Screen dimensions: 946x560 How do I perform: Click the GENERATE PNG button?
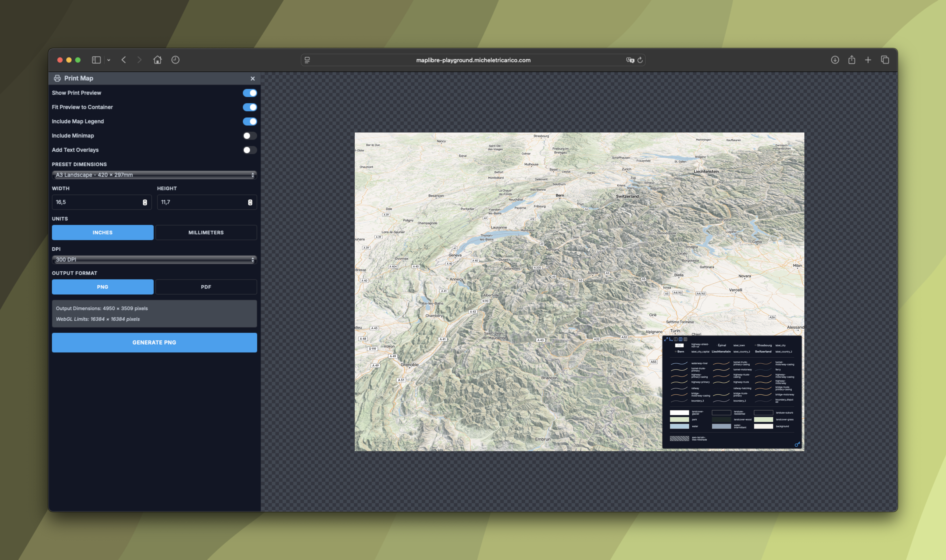tap(154, 342)
